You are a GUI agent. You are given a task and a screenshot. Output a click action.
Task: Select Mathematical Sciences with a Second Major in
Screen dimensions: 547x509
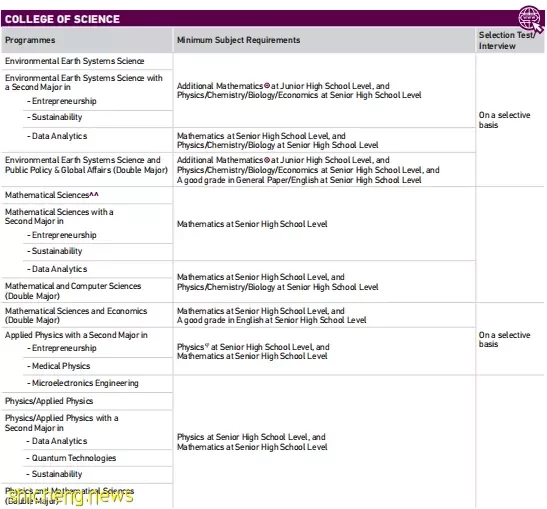tap(59, 216)
